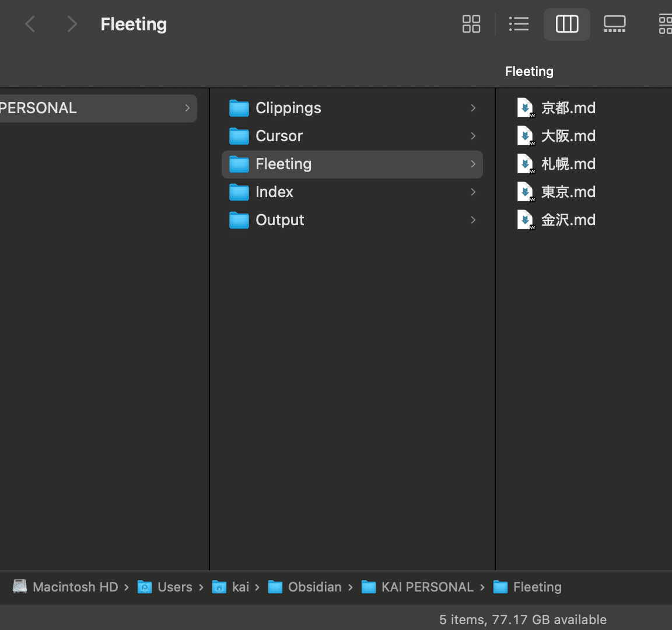Switch to icon grid view

coord(471,24)
